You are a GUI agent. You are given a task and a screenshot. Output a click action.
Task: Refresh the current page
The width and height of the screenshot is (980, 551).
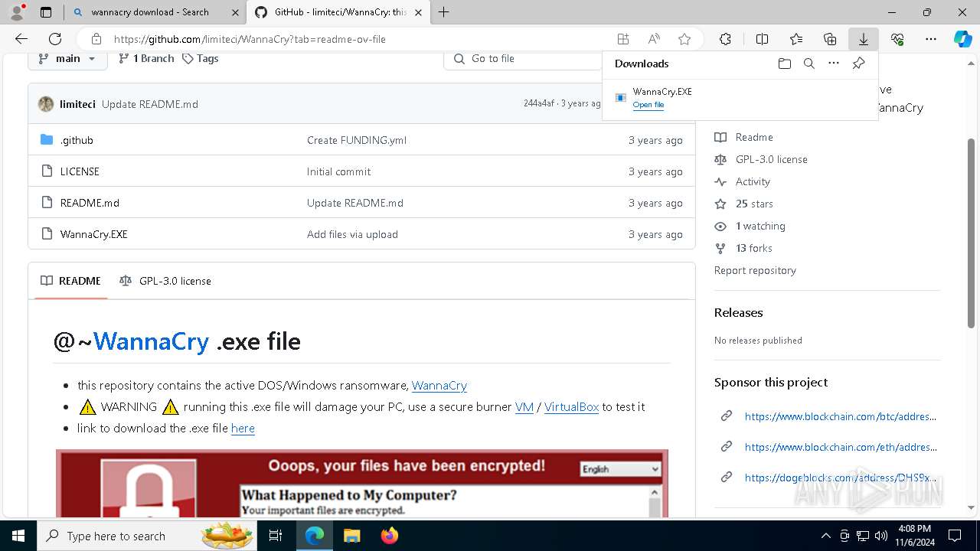(x=55, y=39)
